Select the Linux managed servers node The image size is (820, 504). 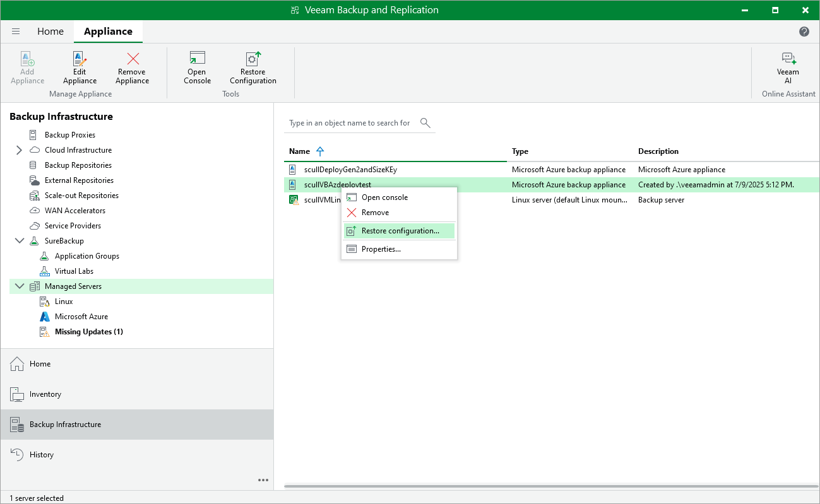pos(64,302)
